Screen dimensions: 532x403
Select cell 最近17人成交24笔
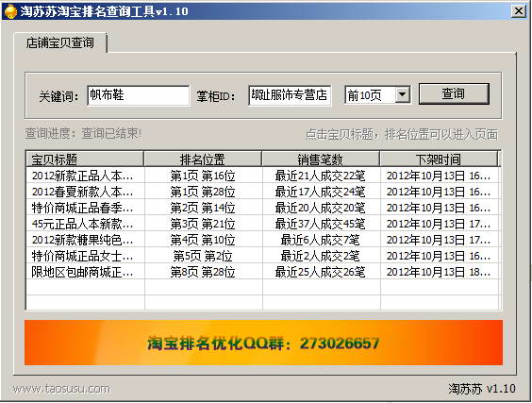click(x=320, y=192)
